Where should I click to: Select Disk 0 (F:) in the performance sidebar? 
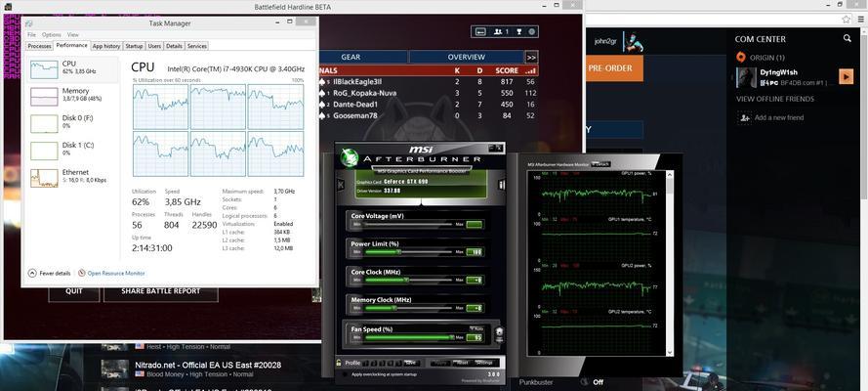[x=72, y=123]
